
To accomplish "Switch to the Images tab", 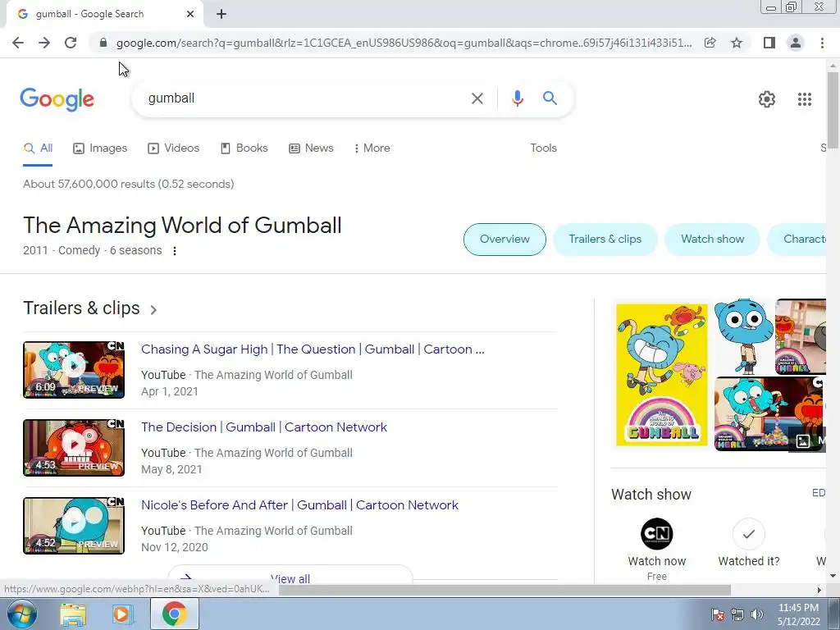I will point(100,148).
